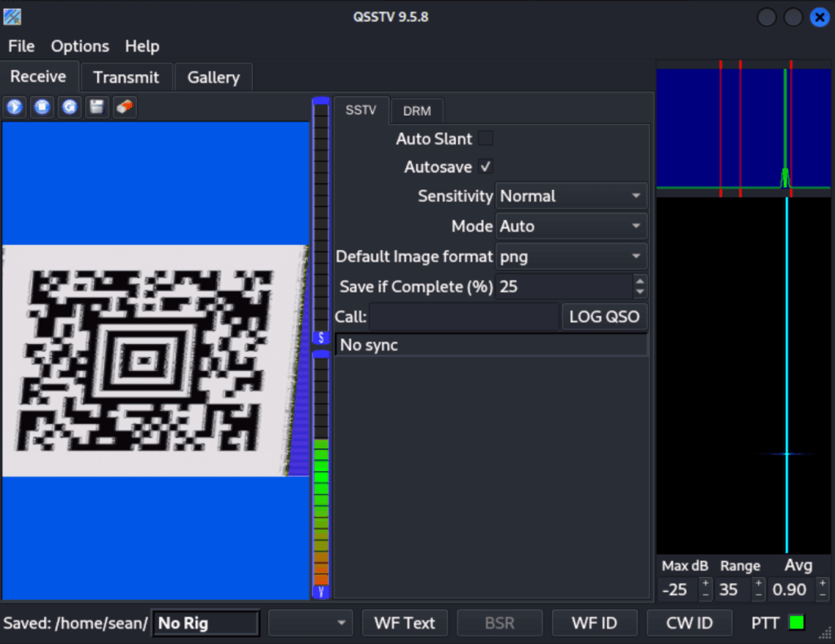Open Default Image format png dropdown
Screen dimensions: 835x644
(x=571, y=256)
